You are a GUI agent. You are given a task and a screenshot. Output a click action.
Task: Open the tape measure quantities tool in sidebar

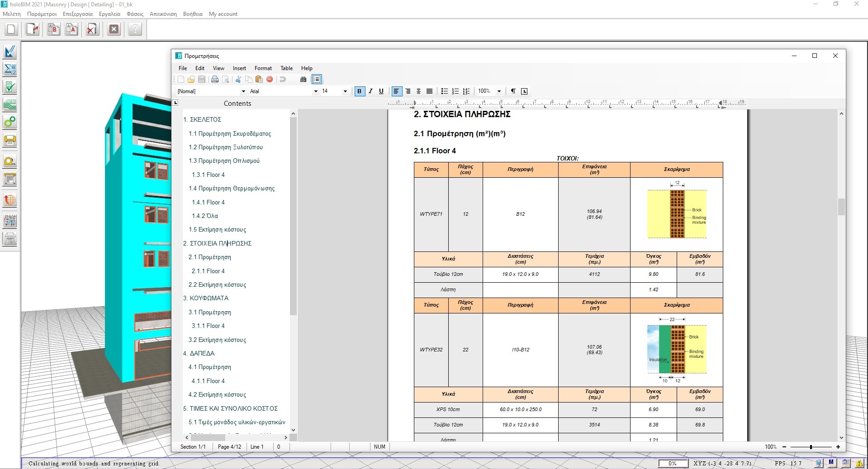click(x=10, y=161)
